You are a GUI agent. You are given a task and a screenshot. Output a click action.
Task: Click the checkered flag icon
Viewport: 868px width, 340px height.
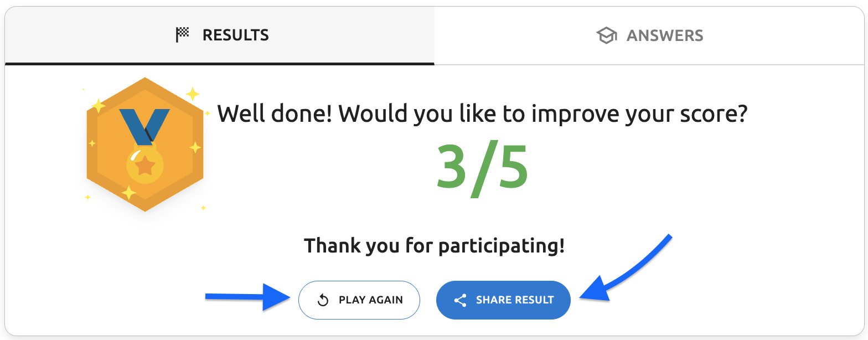[x=182, y=35]
